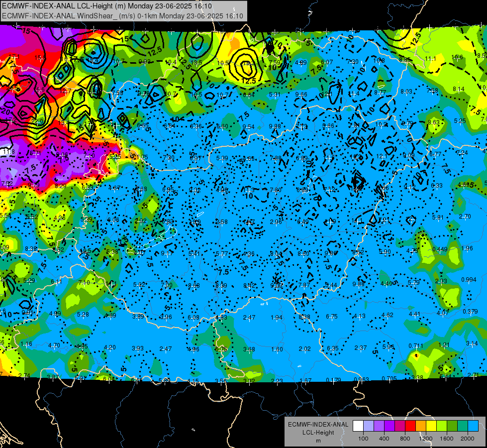Click the grid value 10.6
Screen dimensions: 487x448
click(457, 57)
